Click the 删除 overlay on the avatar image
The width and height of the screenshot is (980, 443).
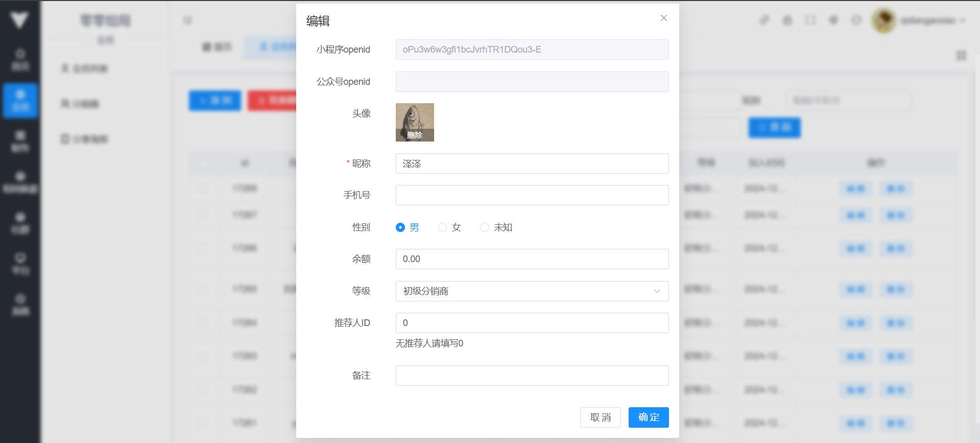click(x=415, y=135)
